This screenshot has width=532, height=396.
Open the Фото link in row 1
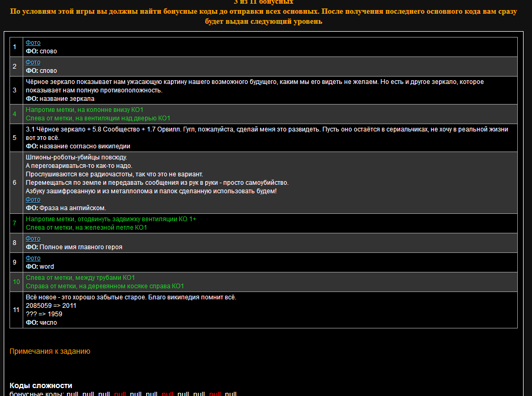[x=33, y=43]
